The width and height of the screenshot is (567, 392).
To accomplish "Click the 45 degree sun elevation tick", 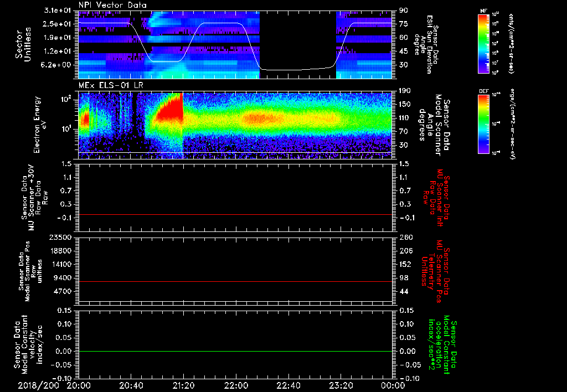I will point(403,51).
